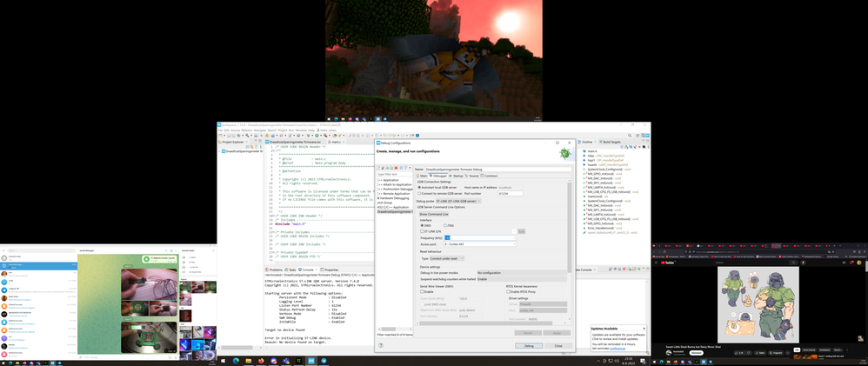Viewport: 868px width, 366px height.
Task: Open RTOS Port dropdown showing cortex_m0
Action: click(543, 310)
